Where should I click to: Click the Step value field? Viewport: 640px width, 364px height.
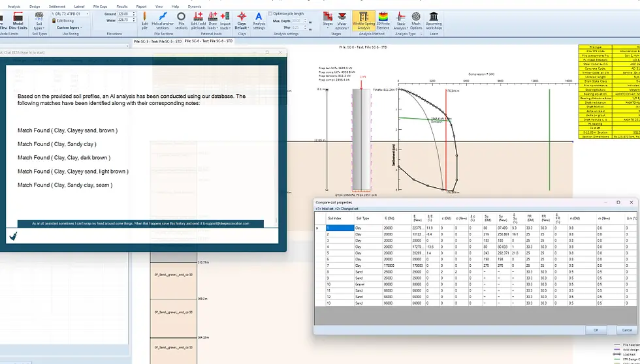[296, 27]
